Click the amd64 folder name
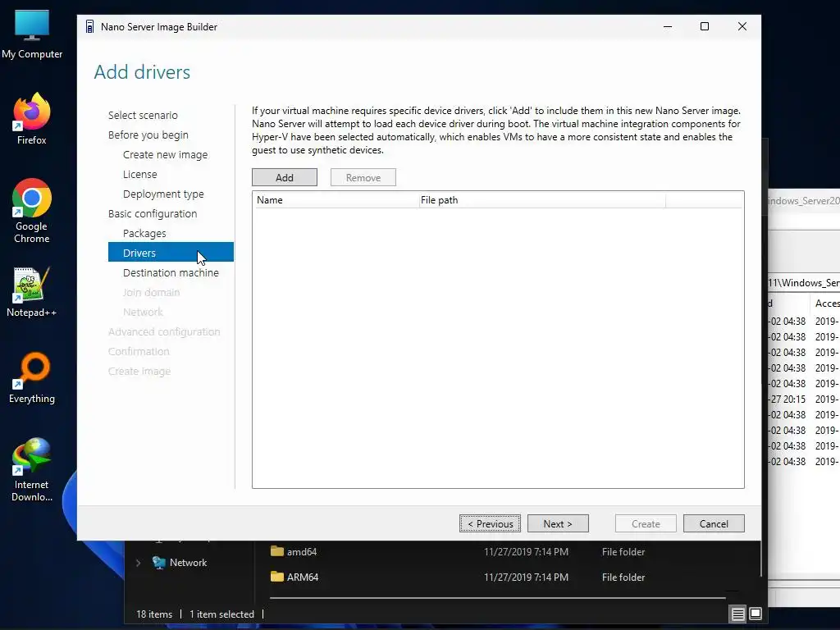 click(302, 552)
